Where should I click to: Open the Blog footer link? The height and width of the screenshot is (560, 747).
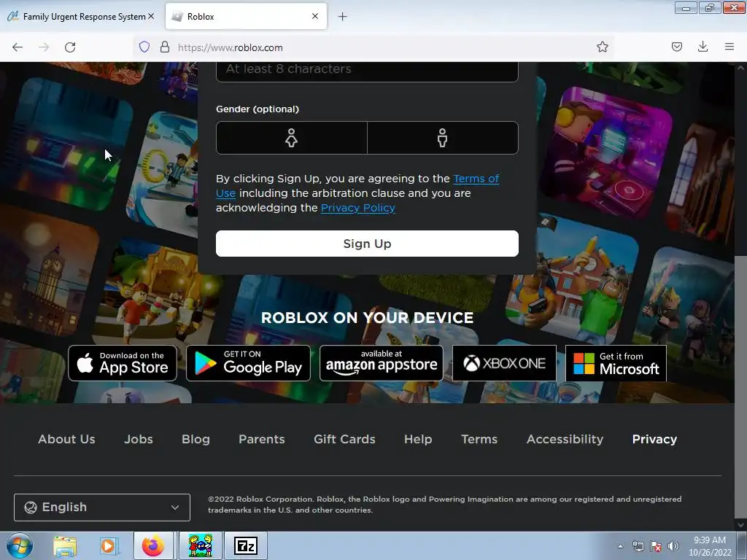[x=196, y=439]
